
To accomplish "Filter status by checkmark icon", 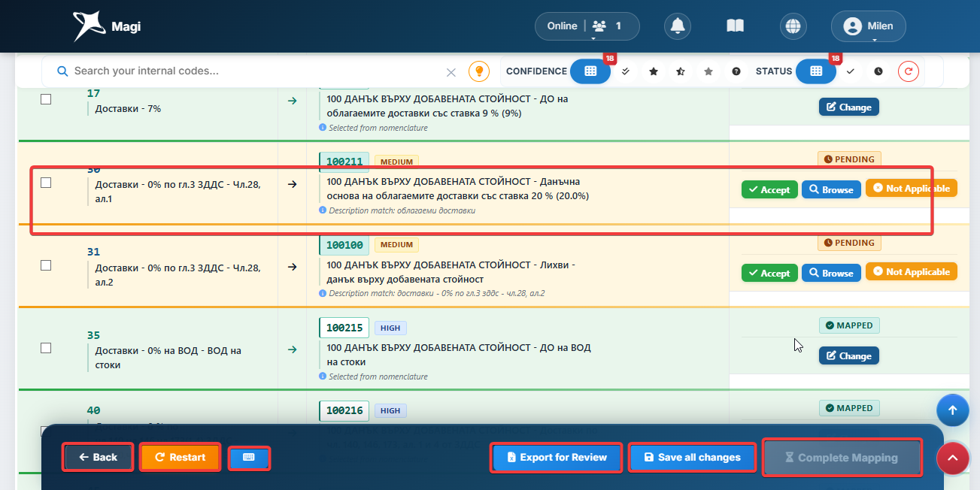I will 851,71.
